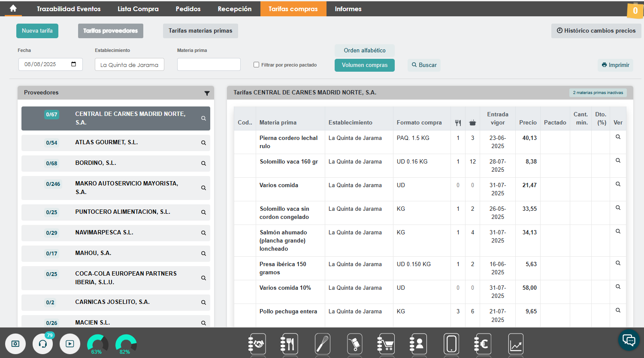Open the growth chart module icon
Viewport: 644px width, 358px height.
click(516, 344)
